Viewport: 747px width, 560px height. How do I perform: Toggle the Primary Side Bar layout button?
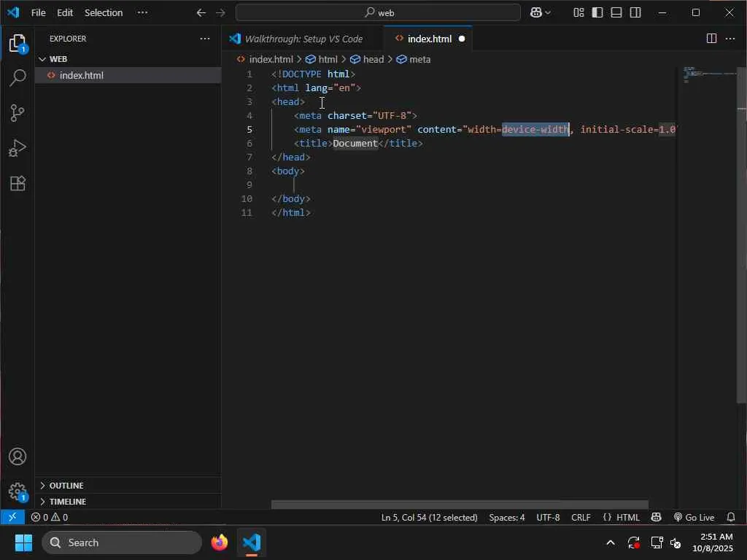597,12
